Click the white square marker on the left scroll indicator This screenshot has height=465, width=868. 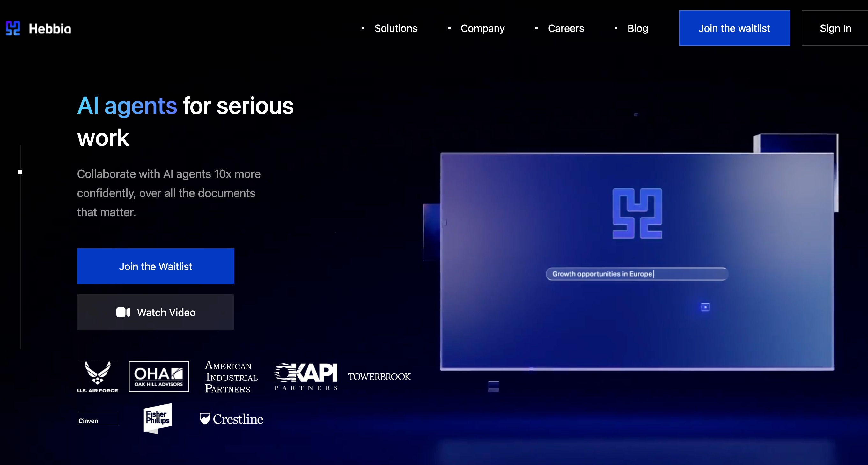click(20, 172)
